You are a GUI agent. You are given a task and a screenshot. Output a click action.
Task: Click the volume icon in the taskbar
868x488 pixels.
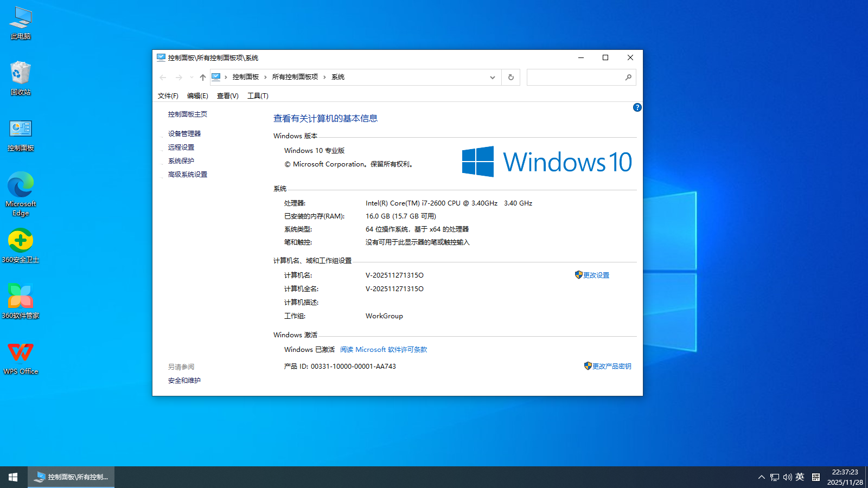click(x=787, y=477)
